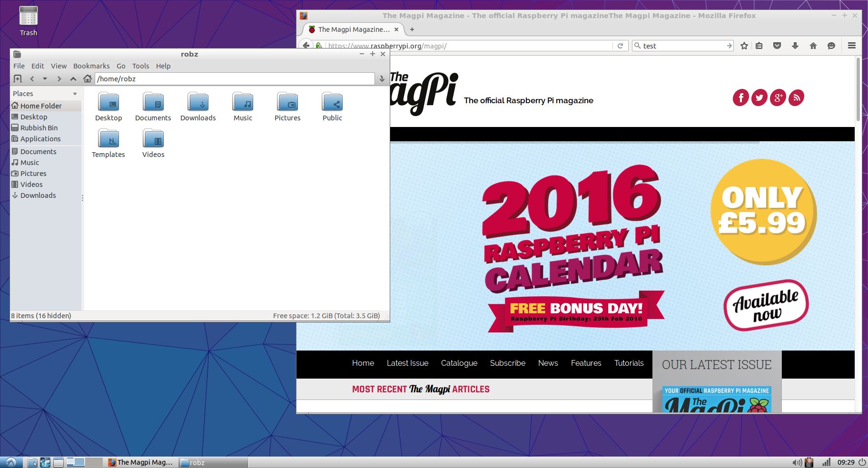Click the /home/robz path input field
The width and height of the screenshot is (868, 468).
point(234,79)
